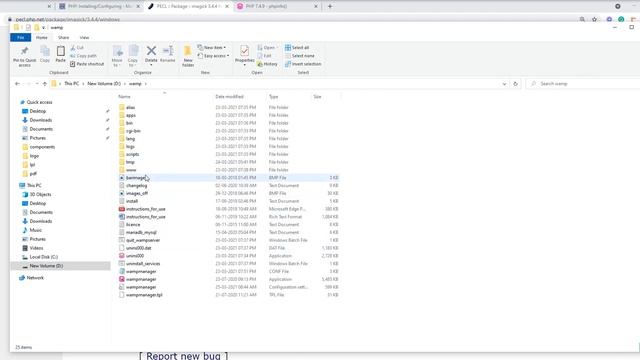Click the Delete icon in Organize group
The width and height of the screenshot is (640, 360).
pyautogui.click(x=151, y=51)
